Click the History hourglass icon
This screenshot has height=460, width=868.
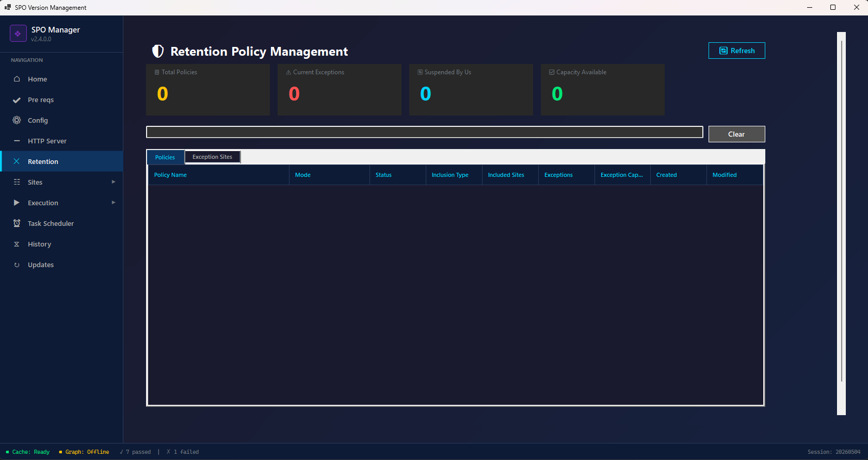click(x=17, y=244)
